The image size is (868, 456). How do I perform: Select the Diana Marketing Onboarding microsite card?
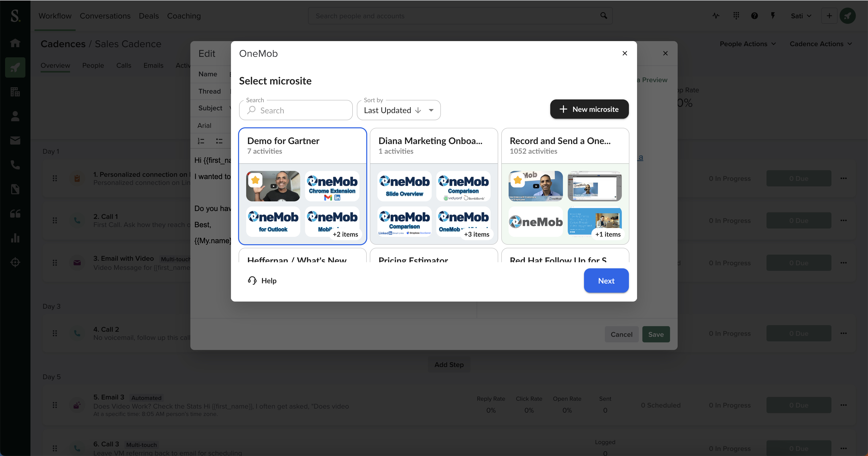[x=434, y=146]
